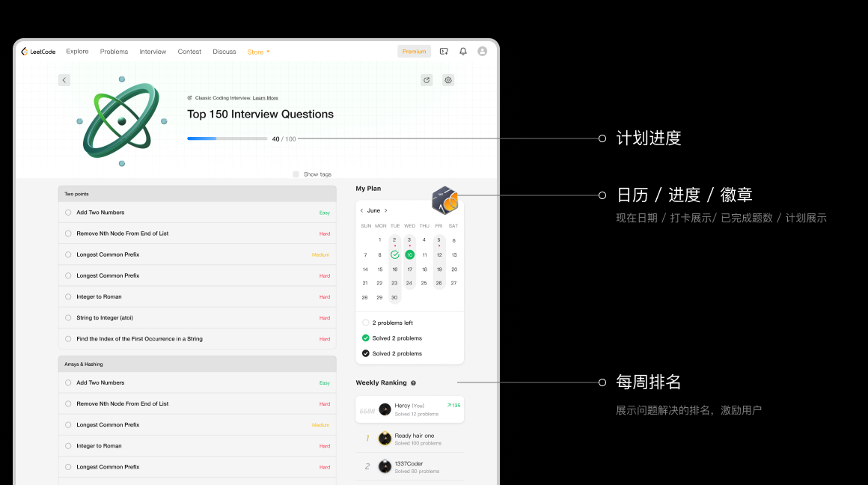Click the hexagon badge above calendar
Viewport: 868px width, 485px height.
pos(445,201)
